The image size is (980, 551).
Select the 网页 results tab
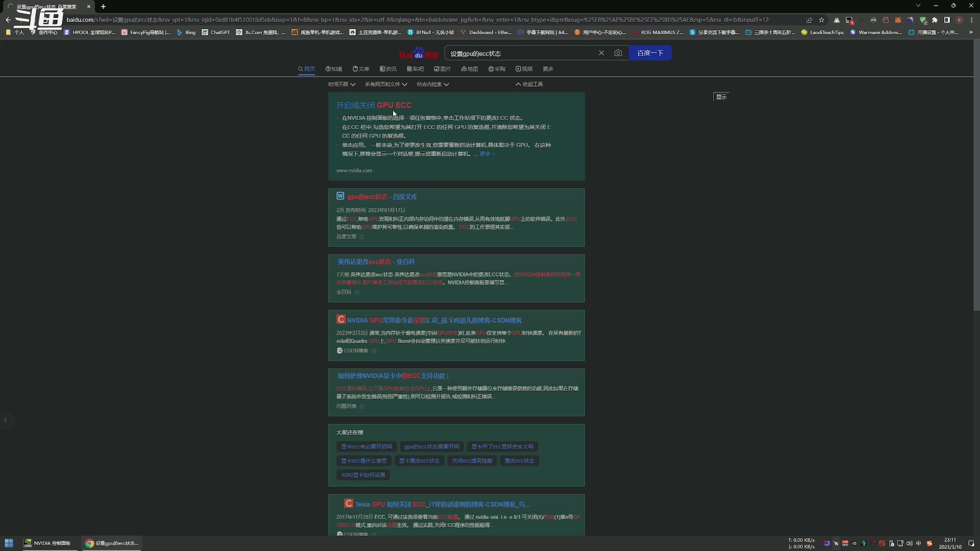(x=307, y=69)
